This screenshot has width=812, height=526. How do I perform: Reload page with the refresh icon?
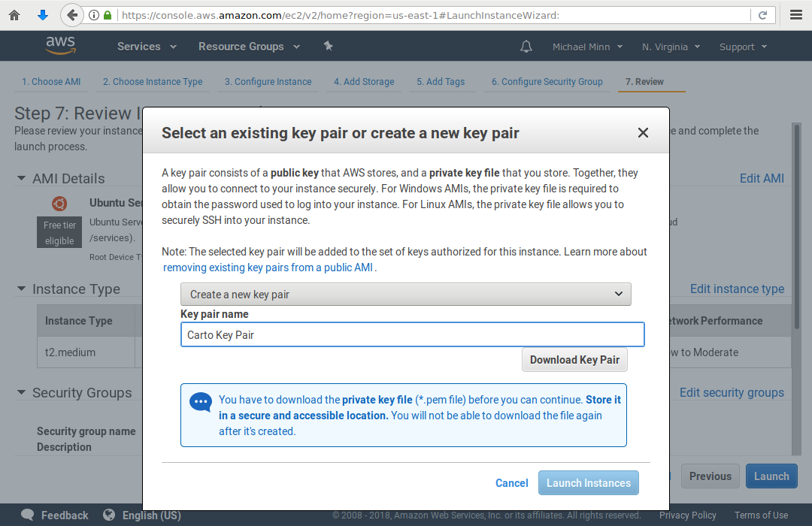[762, 15]
